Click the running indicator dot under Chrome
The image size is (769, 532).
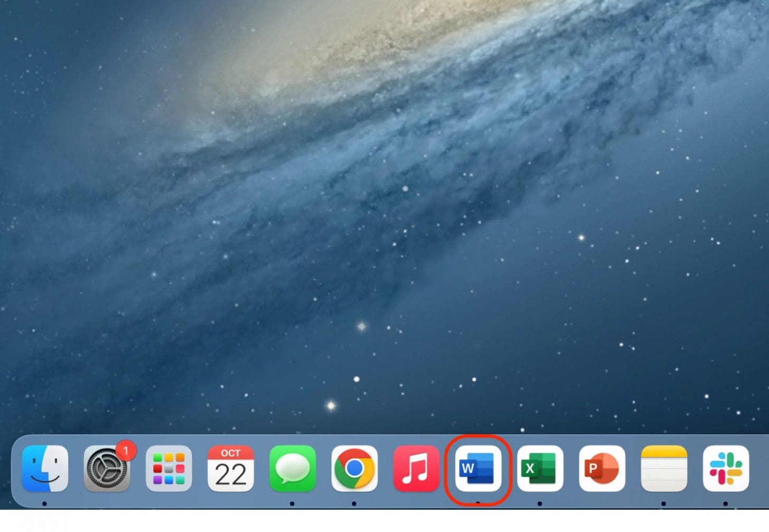pyautogui.click(x=354, y=503)
